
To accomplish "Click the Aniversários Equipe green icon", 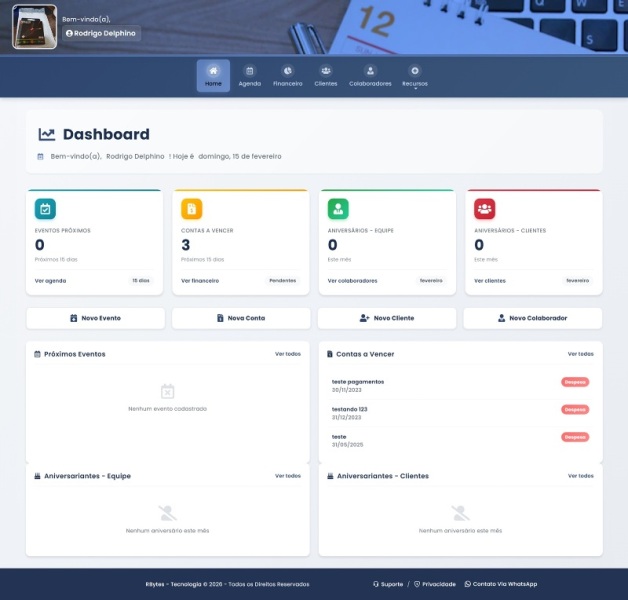I will click(338, 209).
